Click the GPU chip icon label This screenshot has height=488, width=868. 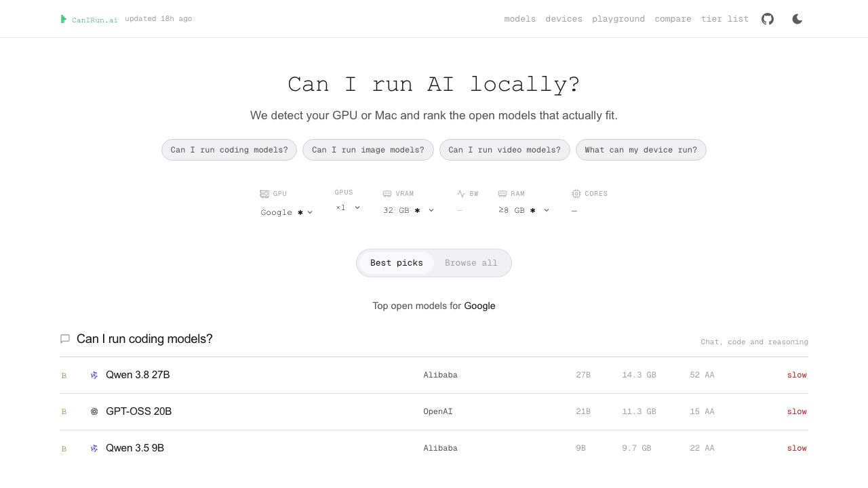pyautogui.click(x=264, y=194)
